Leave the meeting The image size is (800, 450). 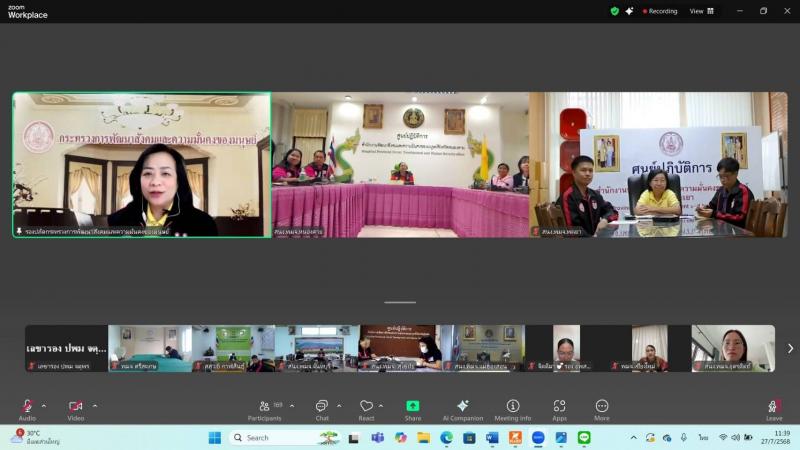773,410
